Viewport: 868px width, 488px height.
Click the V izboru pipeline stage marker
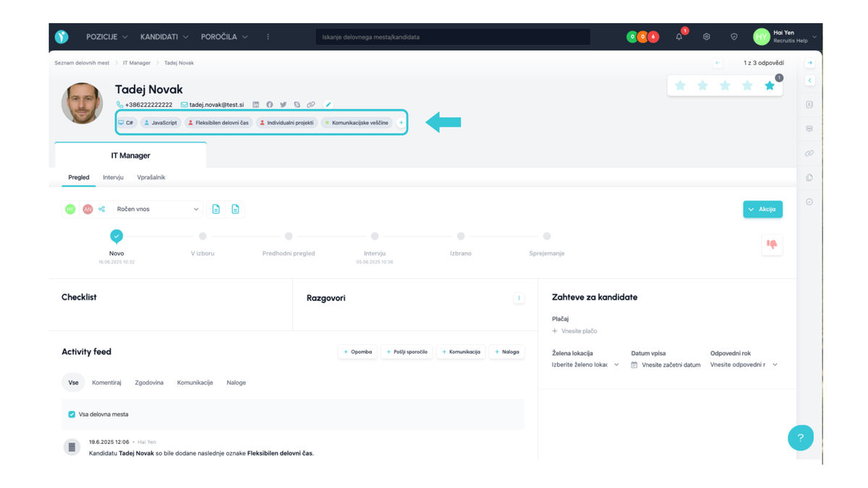click(203, 236)
